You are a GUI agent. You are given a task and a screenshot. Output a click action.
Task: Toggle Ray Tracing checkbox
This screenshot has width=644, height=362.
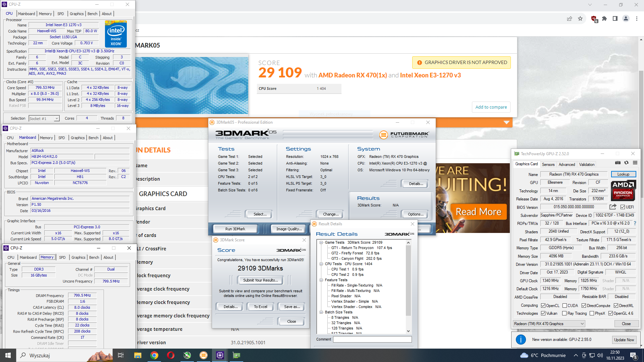[x=564, y=313]
